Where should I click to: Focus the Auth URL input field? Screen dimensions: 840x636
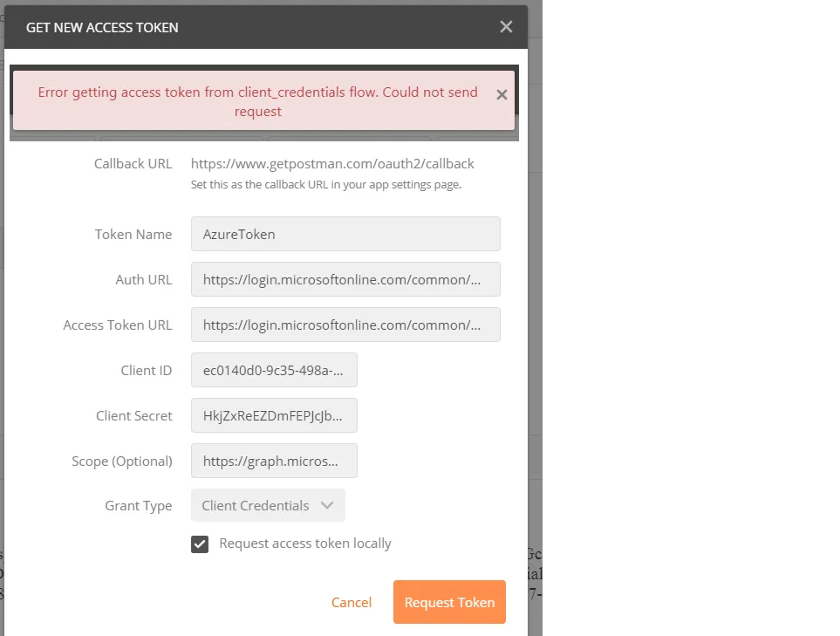(x=345, y=279)
